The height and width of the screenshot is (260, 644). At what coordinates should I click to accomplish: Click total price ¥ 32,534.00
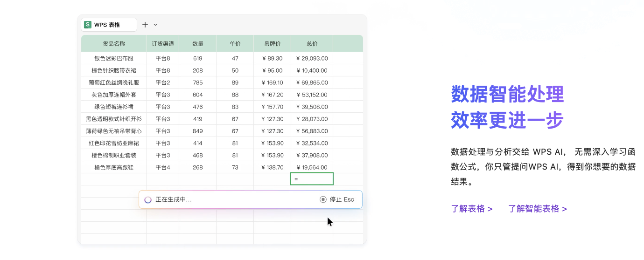click(x=312, y=143)
